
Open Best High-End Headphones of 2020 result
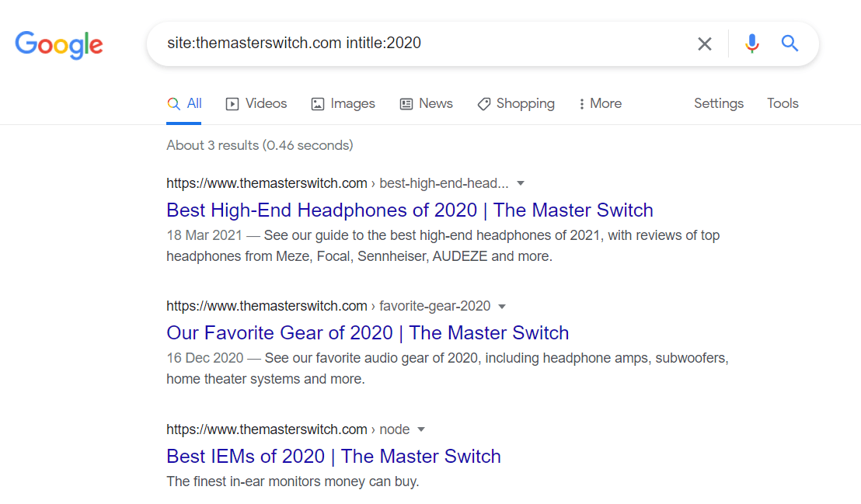[x=410, y=210]
